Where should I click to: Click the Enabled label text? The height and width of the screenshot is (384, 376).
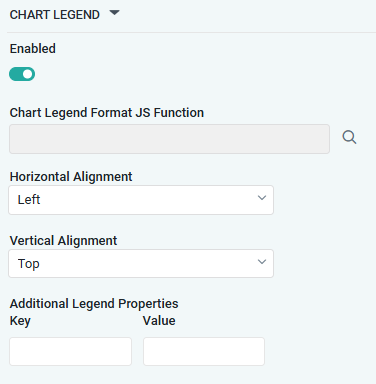tap(33, 49)
